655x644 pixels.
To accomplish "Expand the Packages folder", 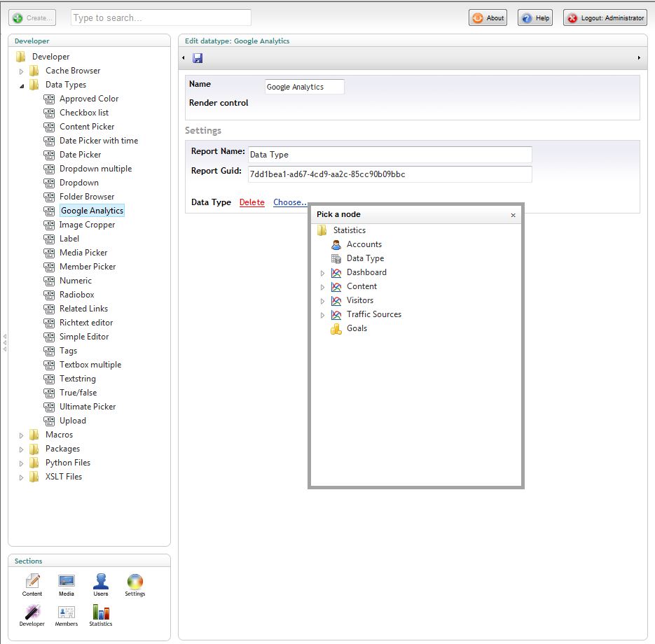I will 21,449.
